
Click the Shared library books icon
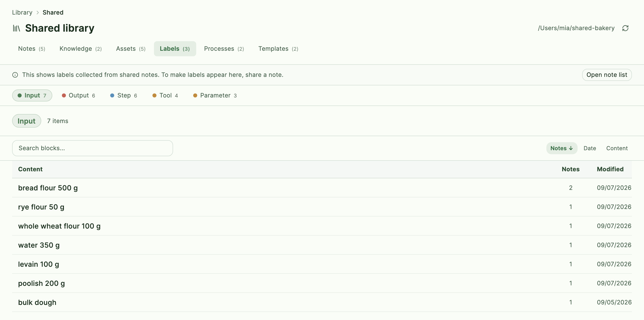16,28
